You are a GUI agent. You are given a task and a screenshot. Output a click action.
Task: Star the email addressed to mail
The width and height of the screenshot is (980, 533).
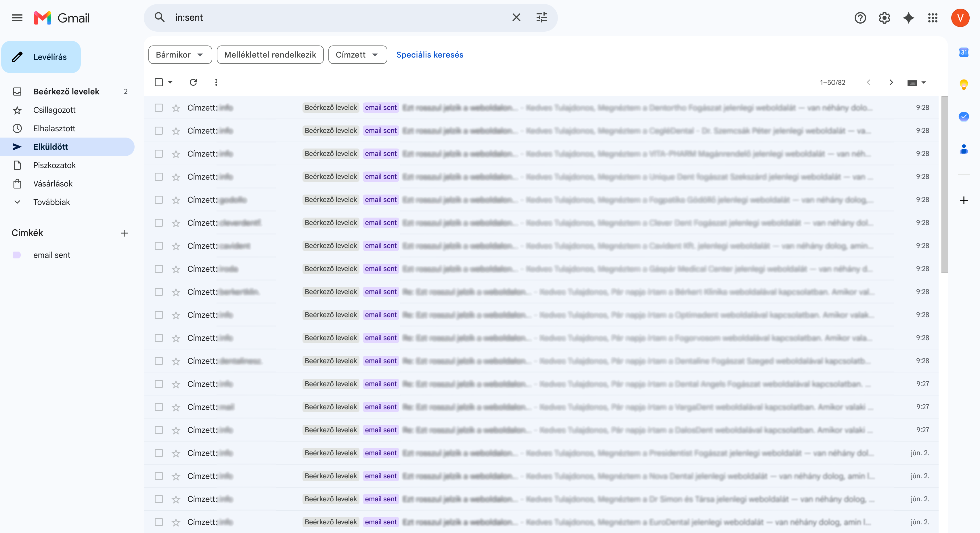[176, 407]
